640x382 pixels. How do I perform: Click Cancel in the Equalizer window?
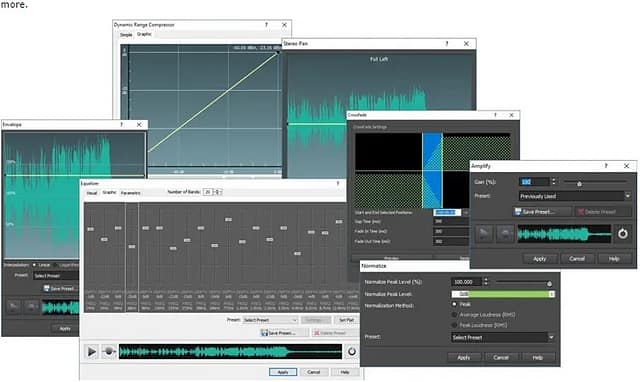[313, 372]
